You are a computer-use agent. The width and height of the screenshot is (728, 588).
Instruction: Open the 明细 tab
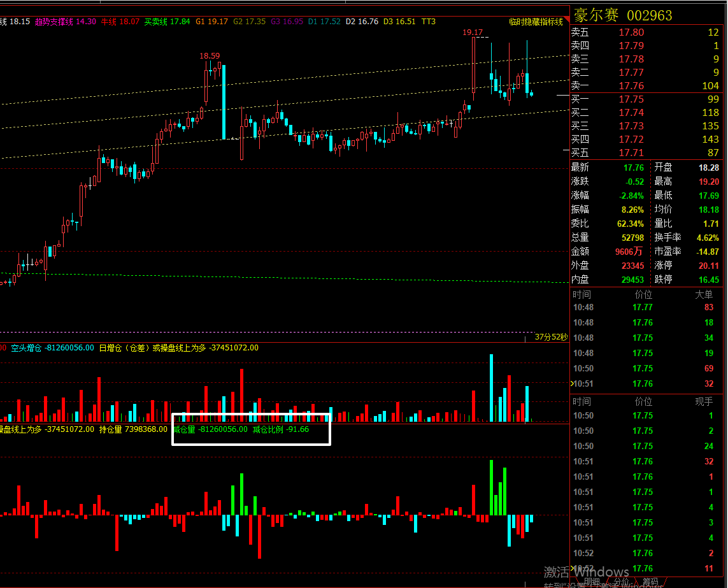pyautogui.click(x=592, y=582)
